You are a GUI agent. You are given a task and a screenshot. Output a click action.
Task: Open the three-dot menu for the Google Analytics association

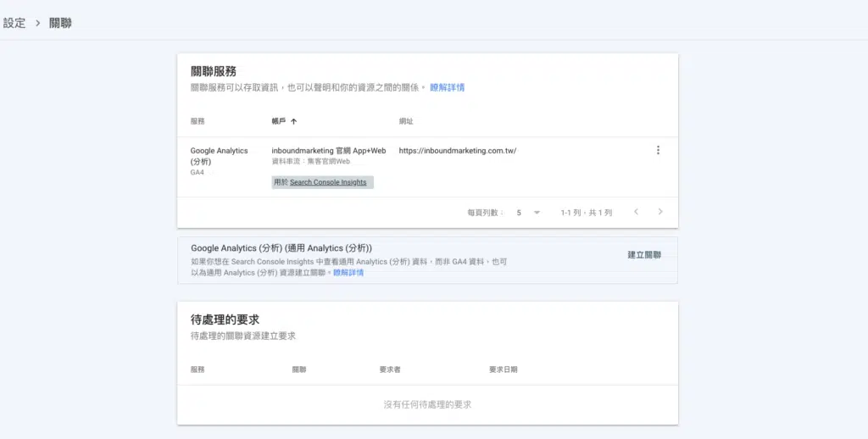[658, 150]
